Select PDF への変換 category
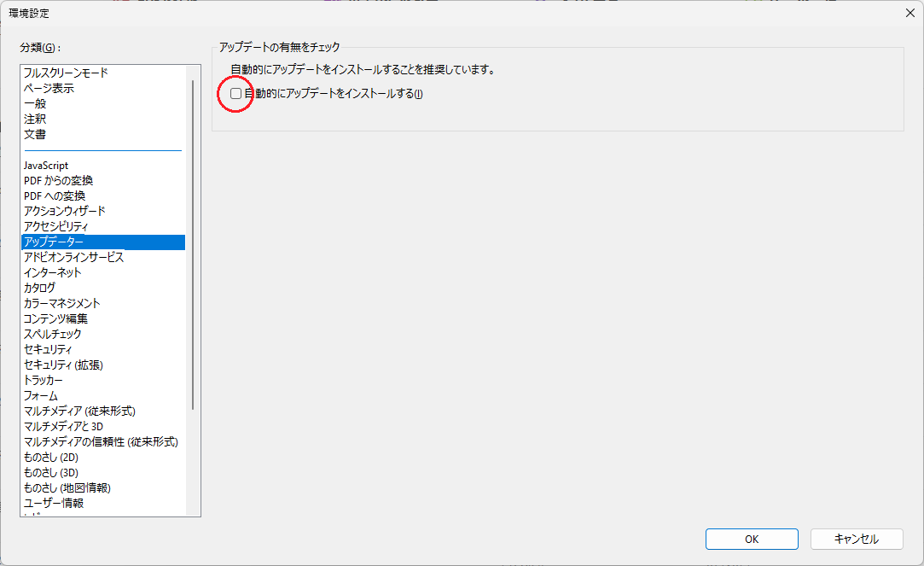Image resolution: width=924 pixels, height=566 pixels. tap(103, 195)
